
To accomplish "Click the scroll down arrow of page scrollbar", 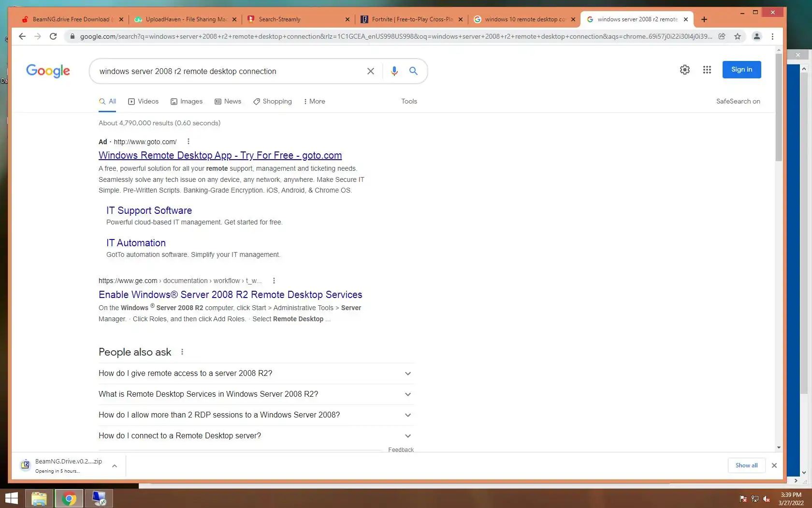I will pyautogui.click(x=778, y=448).
